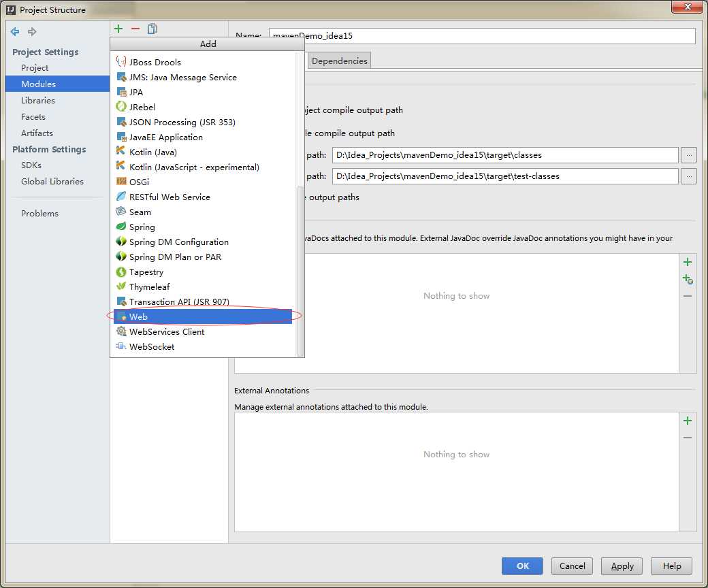Click the RESTful Web Service icon
708x588 pixels.
pos(121,196)
